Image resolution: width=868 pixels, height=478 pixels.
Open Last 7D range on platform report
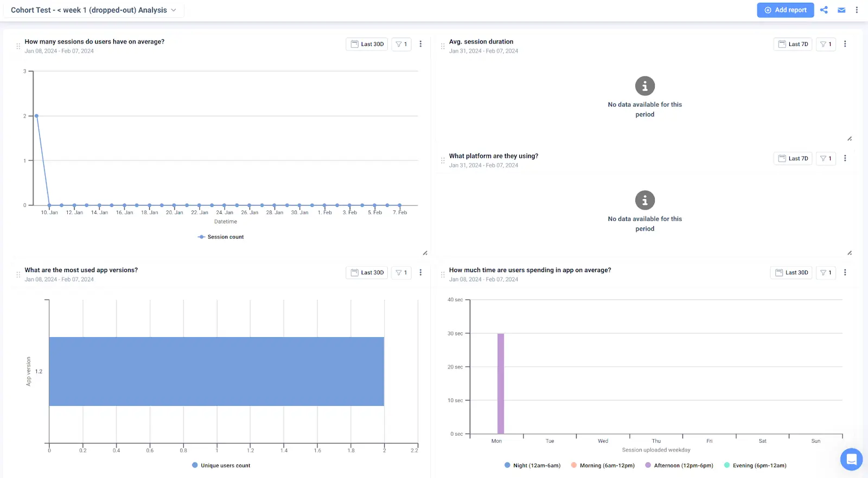point(793,159)
